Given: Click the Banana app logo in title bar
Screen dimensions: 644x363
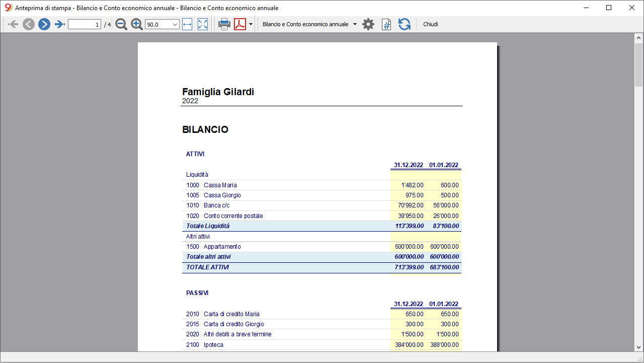Looking at the screenshot, I should pos(8,8).
